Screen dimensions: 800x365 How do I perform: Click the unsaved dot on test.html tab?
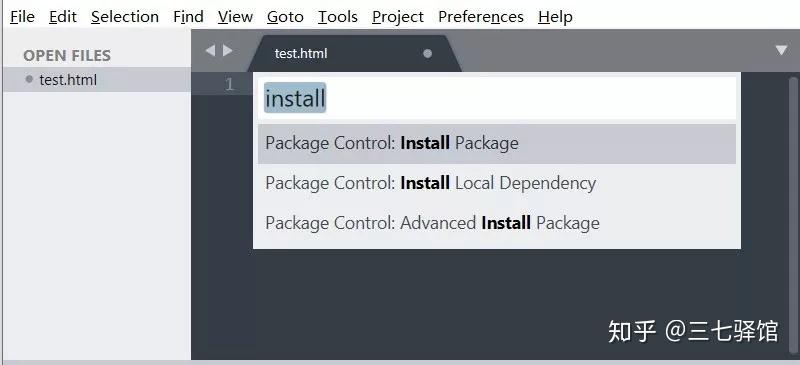[x=428, y=54]
